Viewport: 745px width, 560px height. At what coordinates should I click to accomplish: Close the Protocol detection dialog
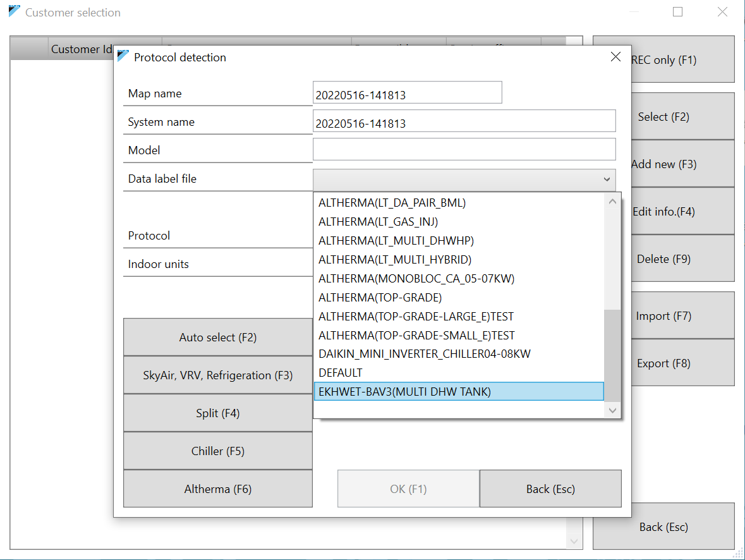coord(615,57)
